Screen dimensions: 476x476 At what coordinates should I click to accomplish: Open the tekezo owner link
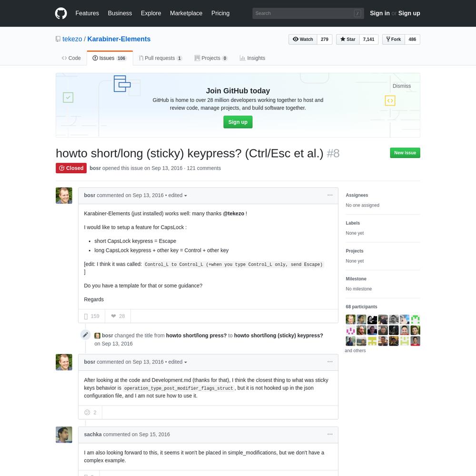click(72, 39)
